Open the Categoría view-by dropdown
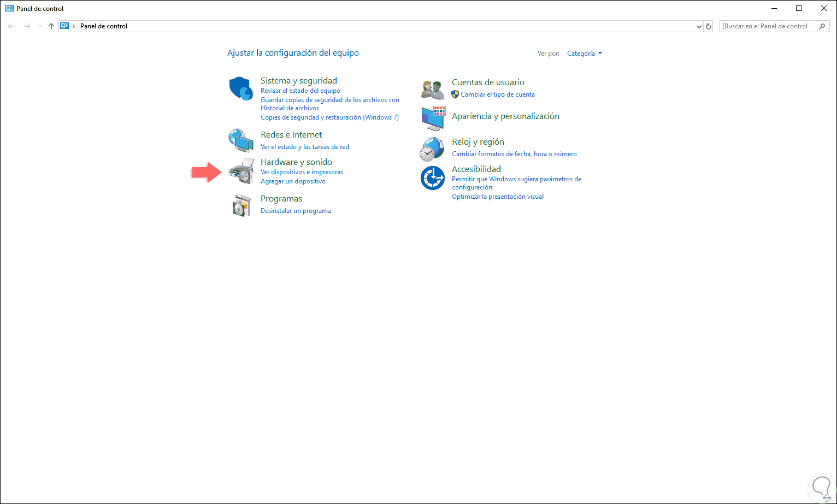Screen dimensions: 837x504 point(585,54)
